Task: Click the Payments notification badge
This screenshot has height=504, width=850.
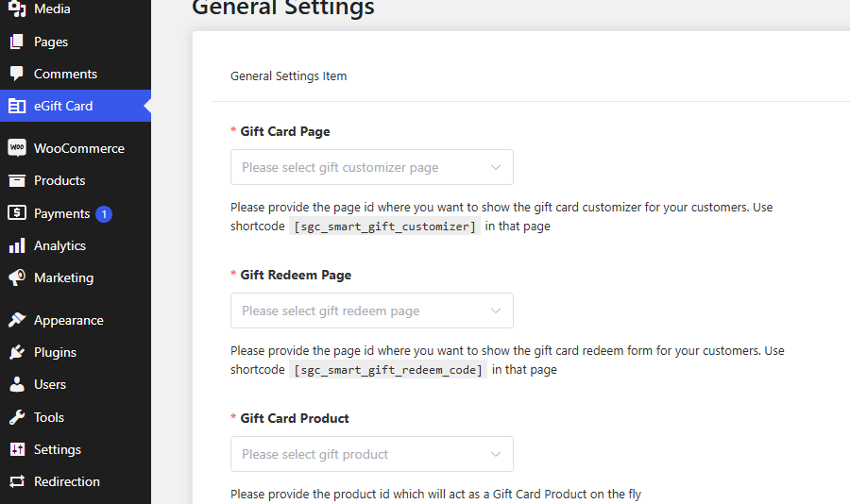Action: pyautogui.click(x=103, y=213)
